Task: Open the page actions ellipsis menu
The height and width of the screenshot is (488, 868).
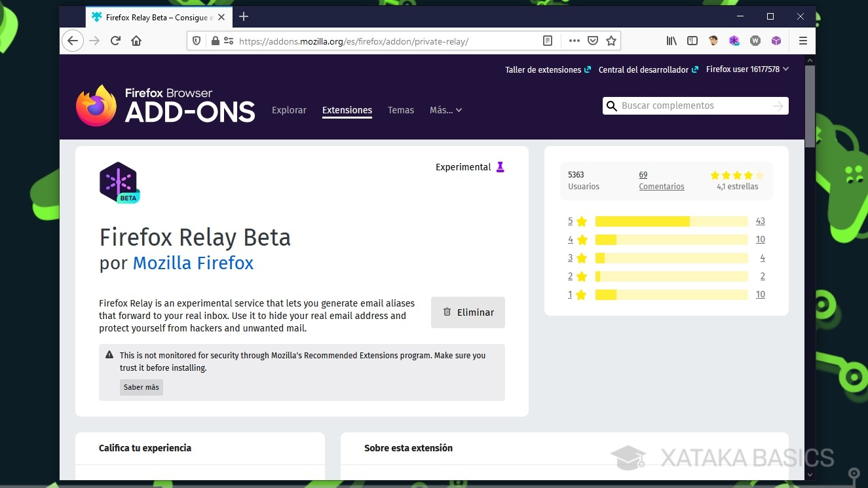Action: (574, 40)
